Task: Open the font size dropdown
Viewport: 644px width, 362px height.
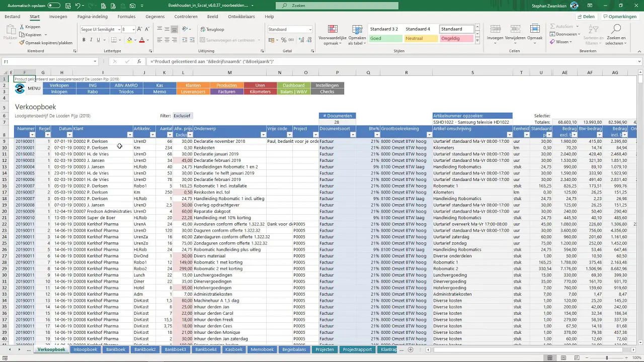Action: (133, 29)
